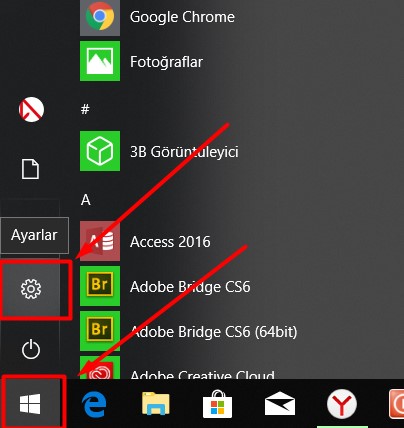Launch Microsoft Edge from the taskbar
Image resolution: width=404 pixels, height=428 pixels.
point(94,404)
